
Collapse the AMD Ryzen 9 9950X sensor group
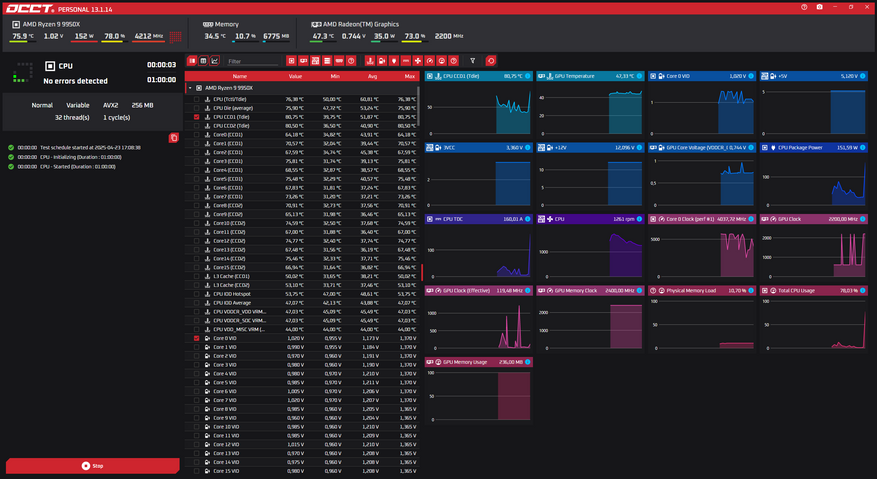click(x=190, y=88)
